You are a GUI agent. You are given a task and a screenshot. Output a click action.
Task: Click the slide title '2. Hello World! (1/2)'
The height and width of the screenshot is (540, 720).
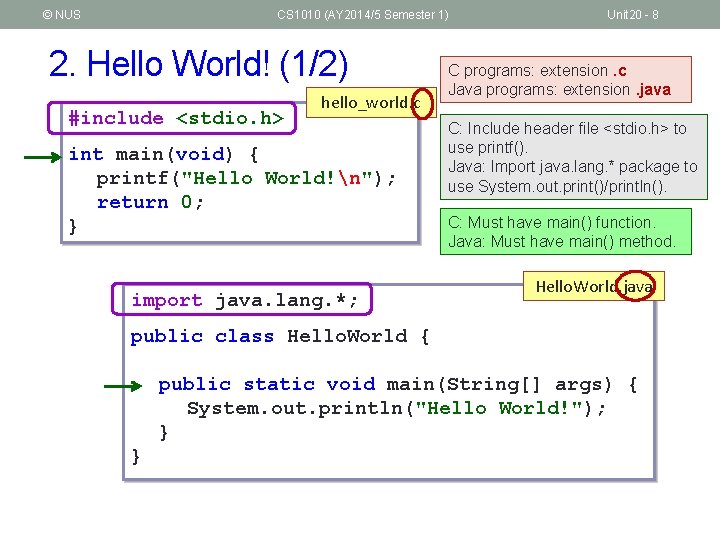click(x=198, y=64)
